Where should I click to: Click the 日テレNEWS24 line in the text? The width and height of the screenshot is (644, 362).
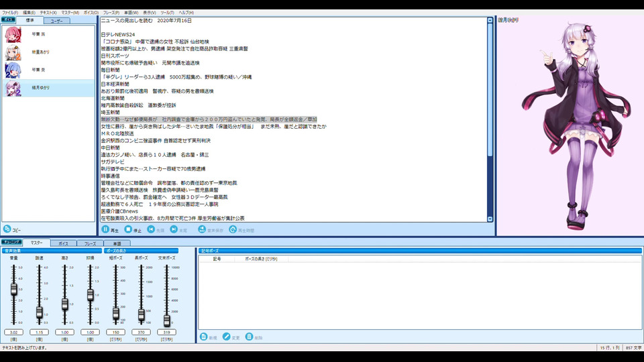tap(118, 34)
